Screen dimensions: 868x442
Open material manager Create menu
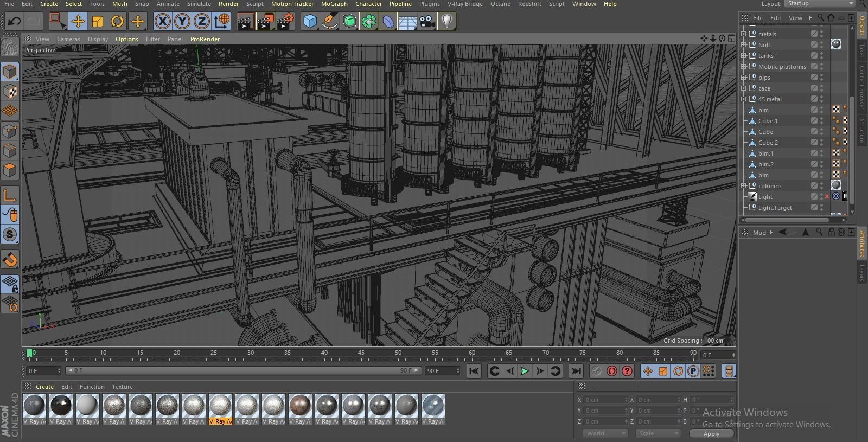[x=44, y=387]
